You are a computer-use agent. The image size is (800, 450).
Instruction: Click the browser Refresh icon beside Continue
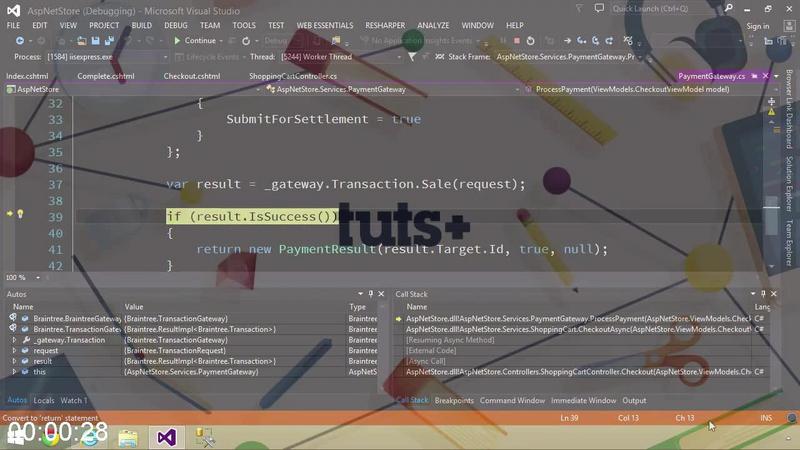(246, 41)
